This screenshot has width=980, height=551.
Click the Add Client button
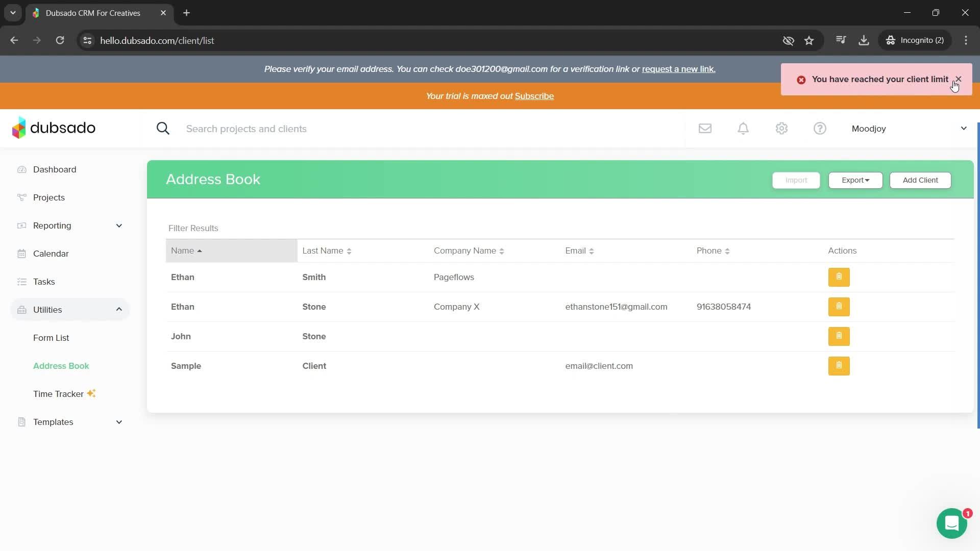point(920,180)
